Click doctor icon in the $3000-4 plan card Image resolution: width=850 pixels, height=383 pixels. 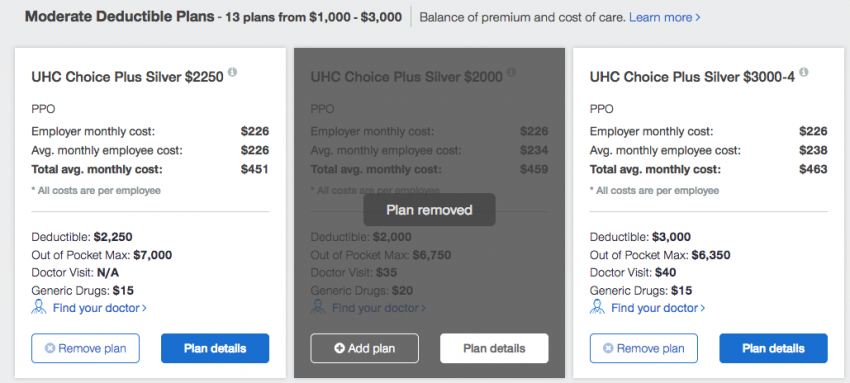597,307
